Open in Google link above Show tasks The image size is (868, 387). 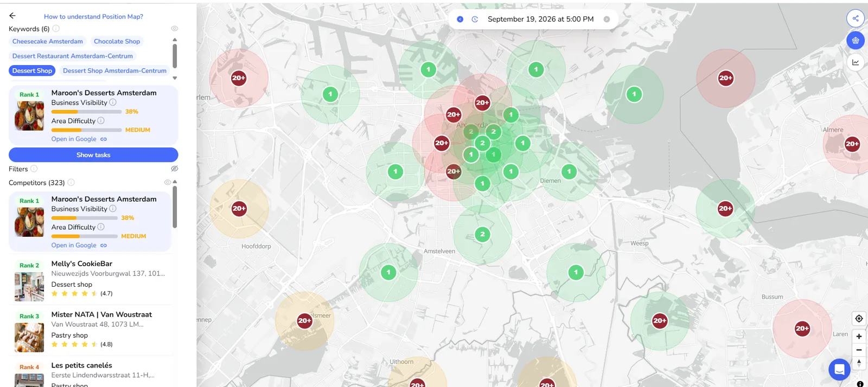[79, 139]
